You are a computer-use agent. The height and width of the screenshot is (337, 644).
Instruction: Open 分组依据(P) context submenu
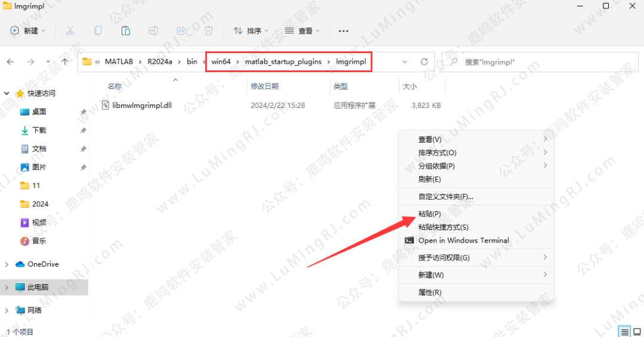tap(476, 166)
